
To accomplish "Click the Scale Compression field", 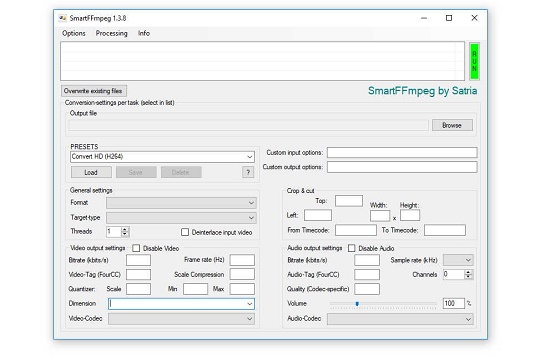I will [242, 274].
